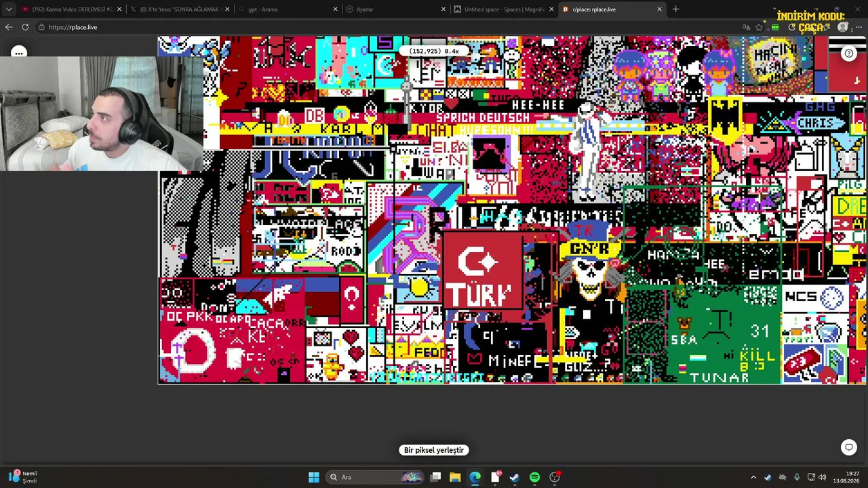The image size is (868, 488).
Task: Open the browser settings and more menu
Action: click(859, 27)
